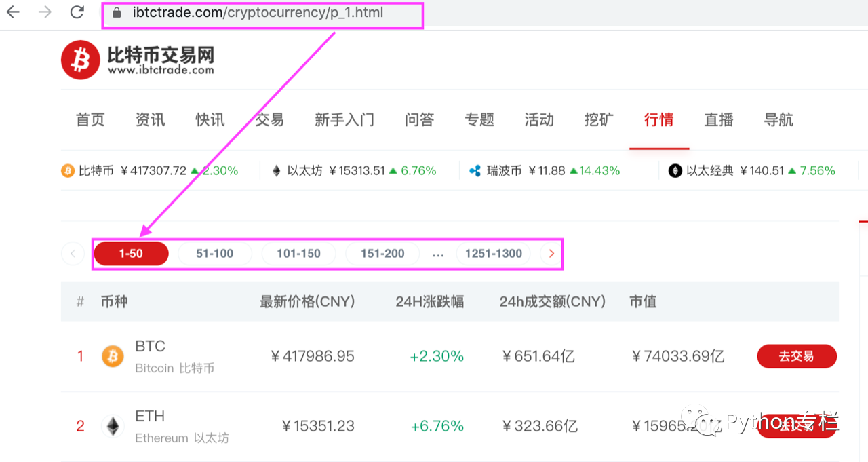Click the browser back arrow

click(x=13, y=12)
